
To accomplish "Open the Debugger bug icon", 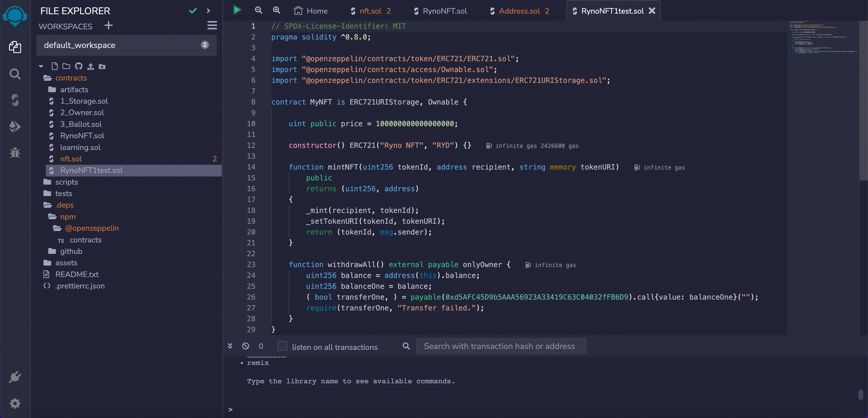I will click(x=15, y=153).
